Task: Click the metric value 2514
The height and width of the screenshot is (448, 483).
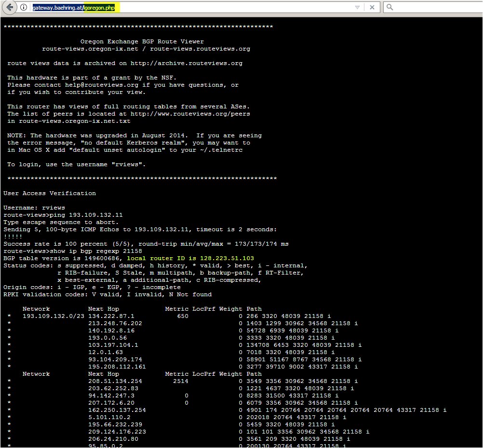Action: 180,381
